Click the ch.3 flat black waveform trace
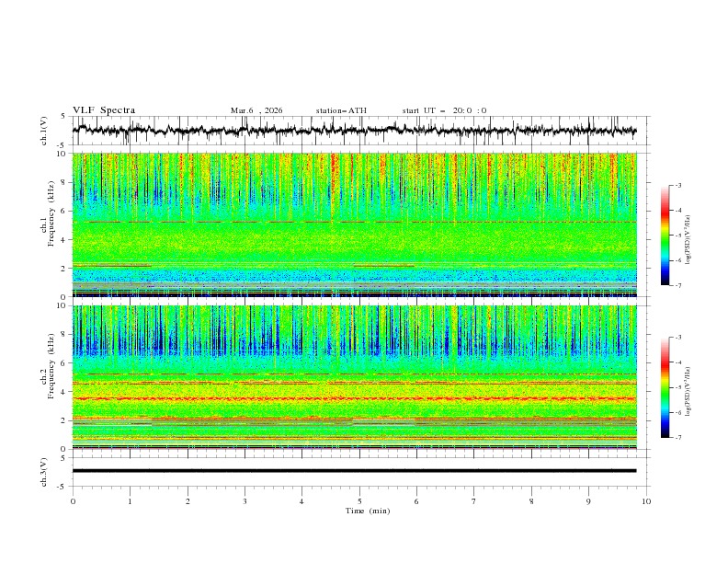Image resolution: width=728 pixels, height=563 pixels. click(x=354, y=471)
